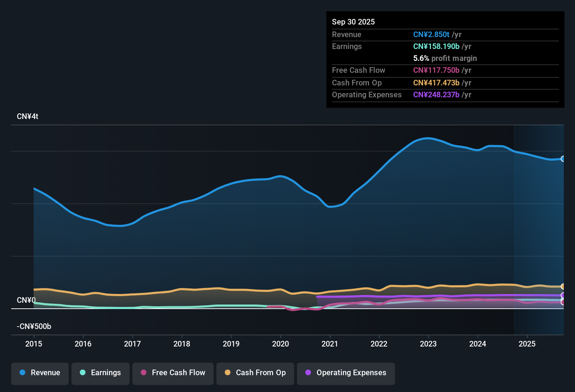Click the teal Earnings legend dot
This screenshot has width=575, height=392.
[83, 373]
